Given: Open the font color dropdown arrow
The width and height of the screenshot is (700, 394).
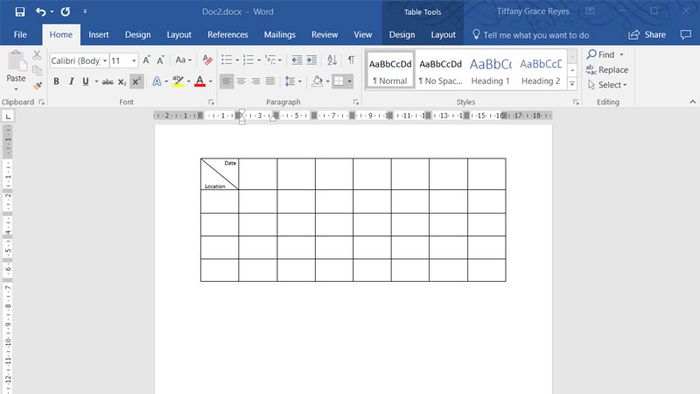Looking at the screenshot, I should (x=211, y=82).
